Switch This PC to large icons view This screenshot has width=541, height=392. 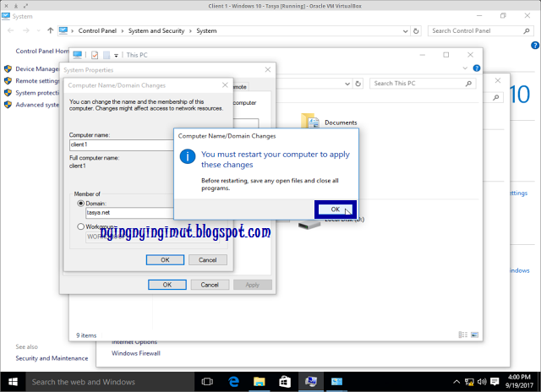coord(475,335)
